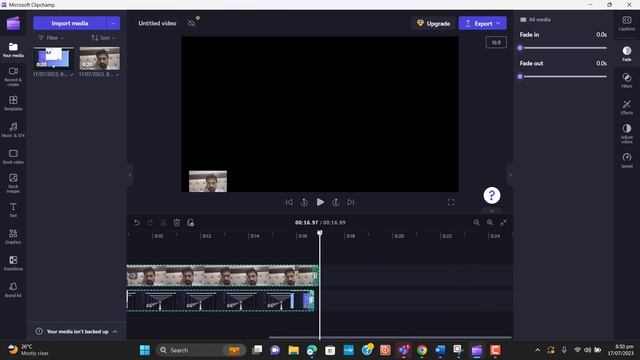Open File Explorer from the taskbar

(293, 350)
